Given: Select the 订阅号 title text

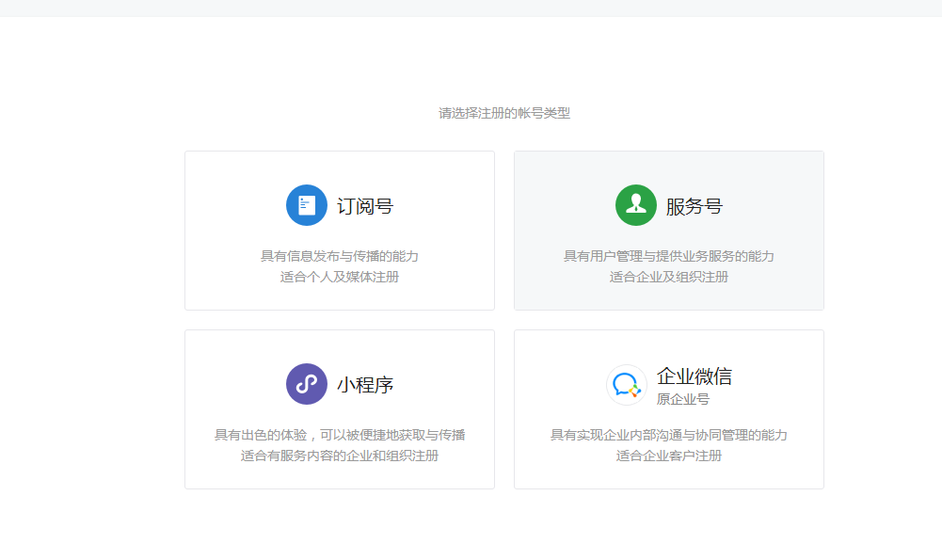Looking at the screenshot, I should pyautogui.click(x=365, y=206).
